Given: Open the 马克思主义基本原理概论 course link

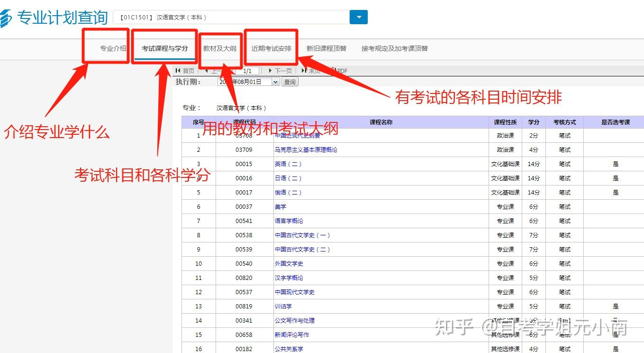Looking at the screenshot, I should pos(306,150).
